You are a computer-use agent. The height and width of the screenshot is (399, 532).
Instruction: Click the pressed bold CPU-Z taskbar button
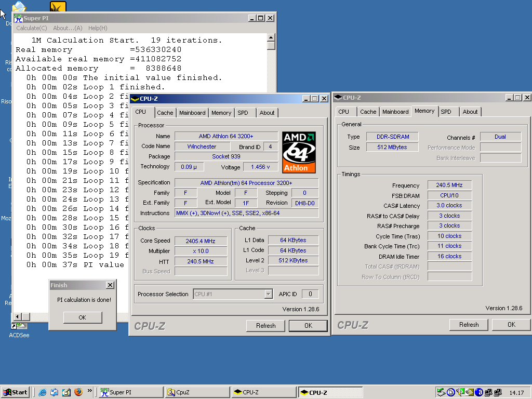tap(330, 392)
